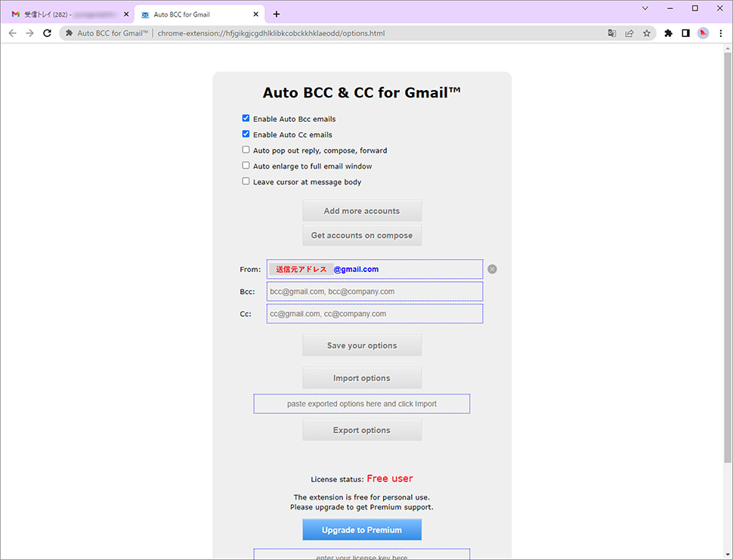Click the share page icon

click(629, 33)
